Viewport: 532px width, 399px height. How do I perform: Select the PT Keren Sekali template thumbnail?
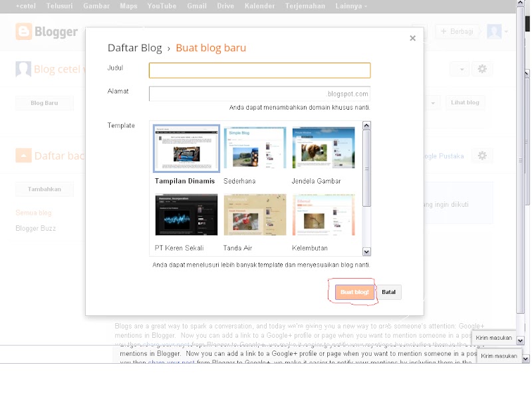186,214
